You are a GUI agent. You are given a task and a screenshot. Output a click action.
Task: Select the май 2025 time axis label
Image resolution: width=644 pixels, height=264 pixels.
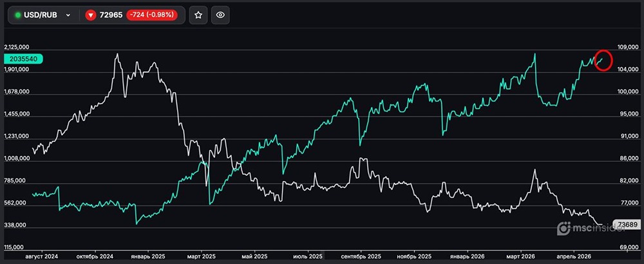point(254,256)
